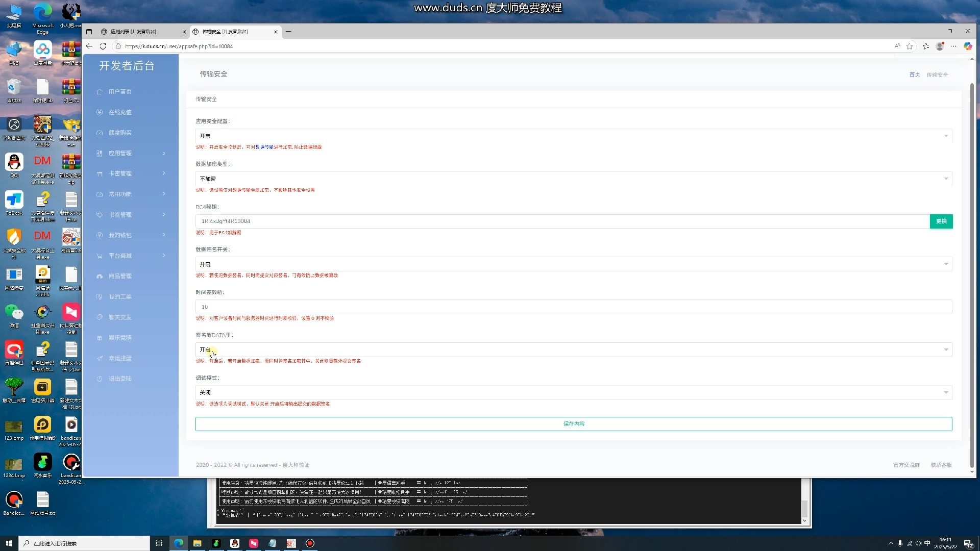Open the 数据加密类型 dropdown set to 不加密
Viewport: 980px width, 551px height.
(573, 179)
